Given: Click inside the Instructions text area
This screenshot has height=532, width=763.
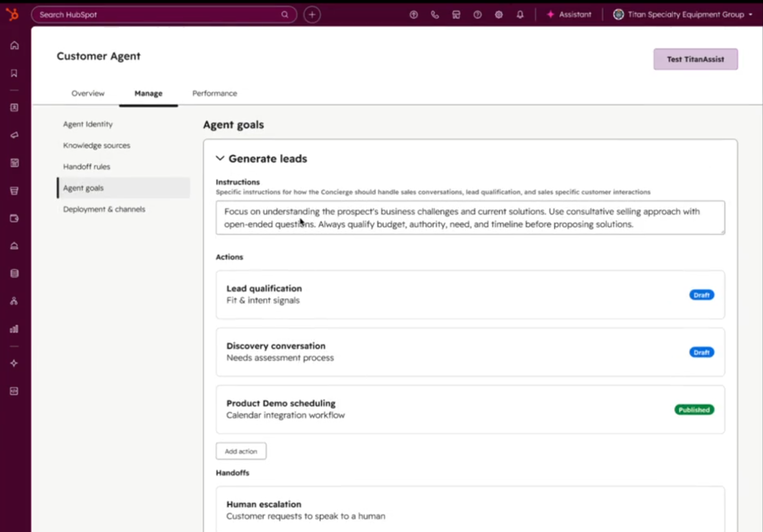Looking at the screenshot, I should [470, 218].
